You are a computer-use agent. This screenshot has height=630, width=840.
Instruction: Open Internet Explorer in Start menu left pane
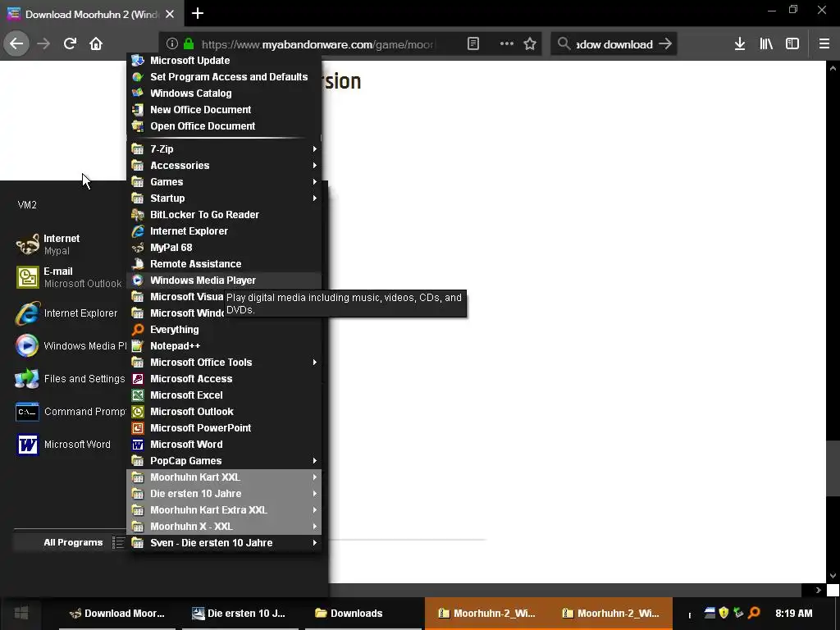[70, 313]
